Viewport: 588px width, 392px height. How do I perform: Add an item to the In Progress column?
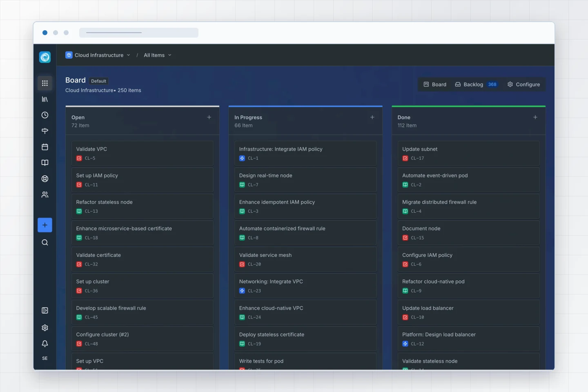pyautogui.click(x=372, y=117)
